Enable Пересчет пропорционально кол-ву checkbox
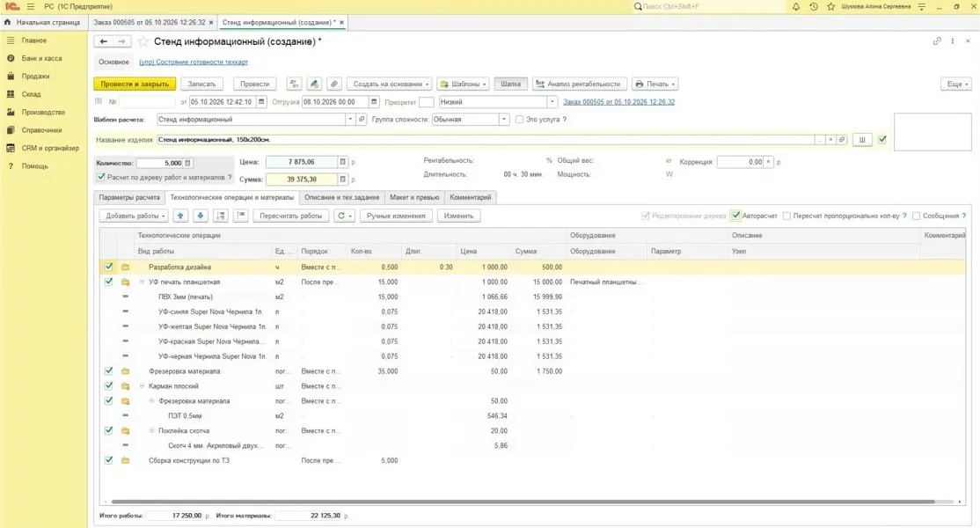 (x=786, y=216)
